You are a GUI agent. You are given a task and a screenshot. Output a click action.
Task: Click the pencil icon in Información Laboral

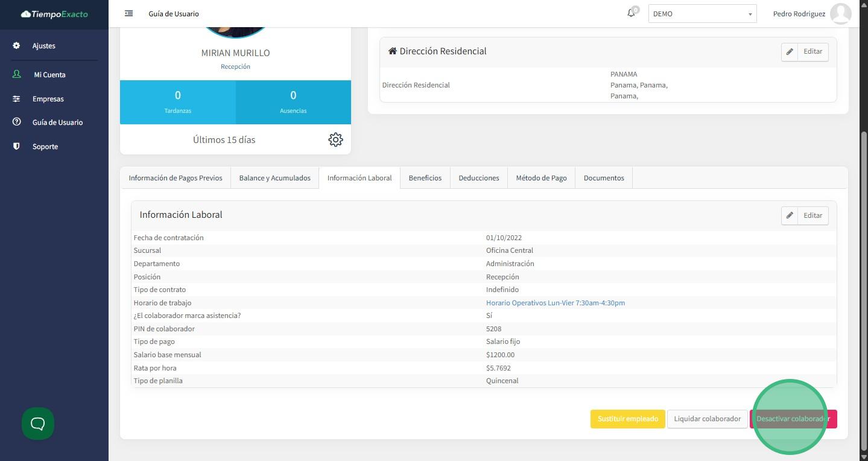pyautogui.click(x=790, y=215)
